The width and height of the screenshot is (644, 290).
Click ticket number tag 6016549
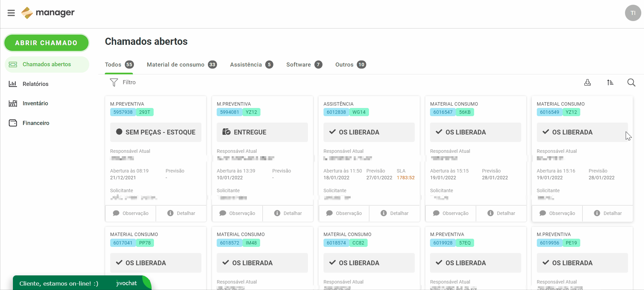tap(549, 112)
